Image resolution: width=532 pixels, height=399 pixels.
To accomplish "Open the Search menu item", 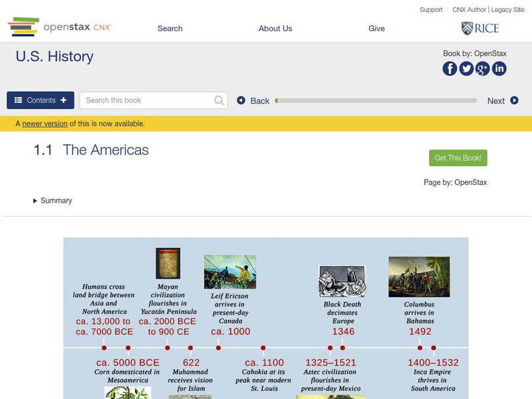I will click(170, 29).
